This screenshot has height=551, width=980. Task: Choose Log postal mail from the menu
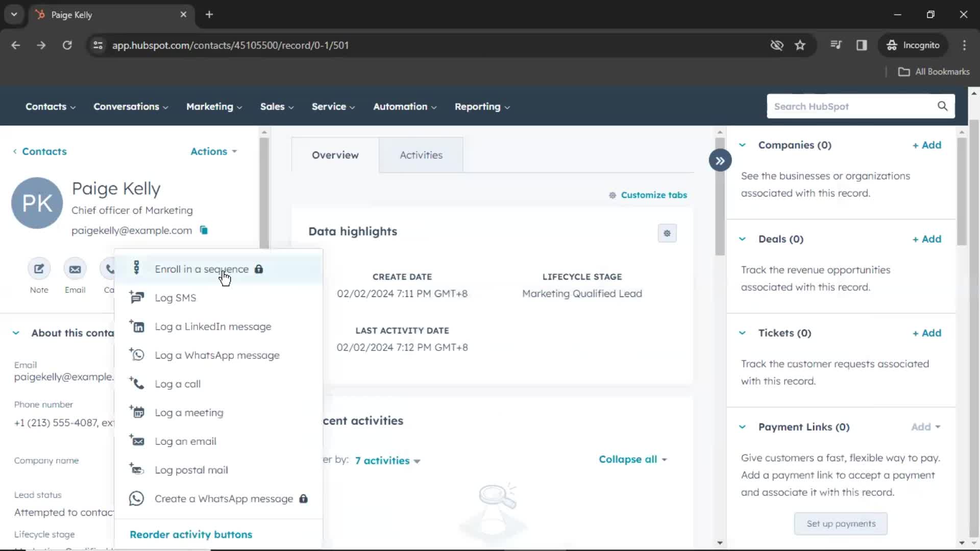pyautogui.click(x=218, y=470)
